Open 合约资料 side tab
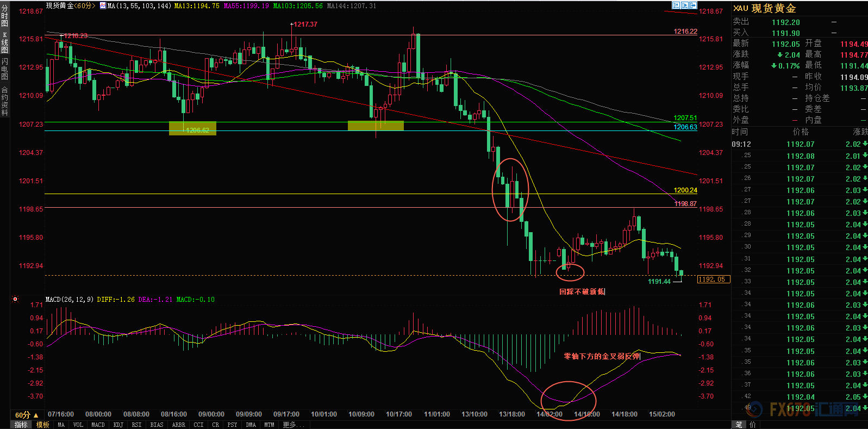This screenshot has width=868, height=429. click(5, 101)
